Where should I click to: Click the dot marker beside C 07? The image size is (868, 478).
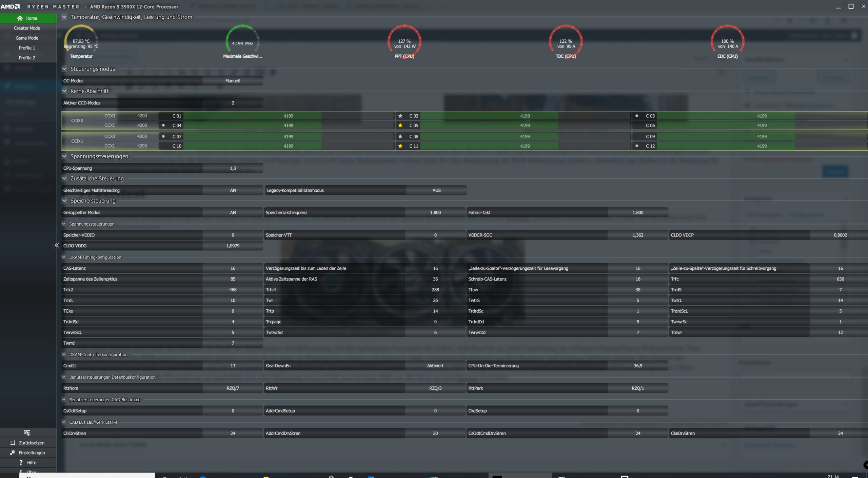pos(163,136)
